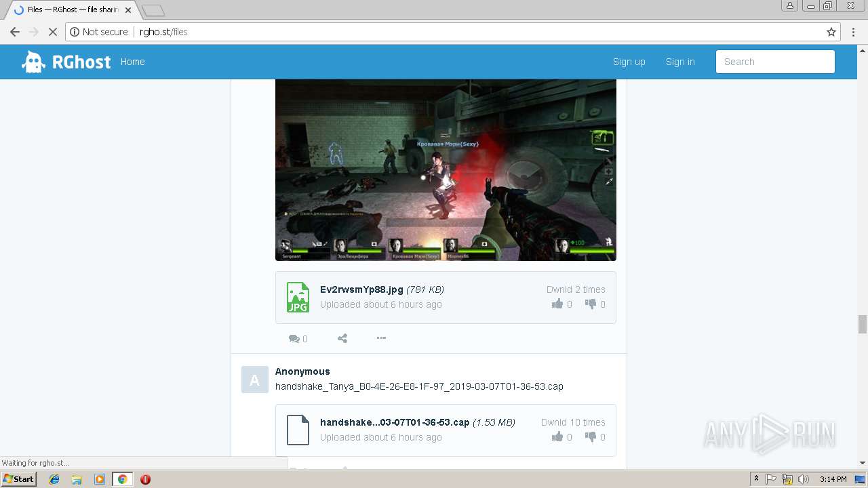Open Windows Explorer from taskbar
This screenshot has height=488, width=868.
click(x=77, y=479)
